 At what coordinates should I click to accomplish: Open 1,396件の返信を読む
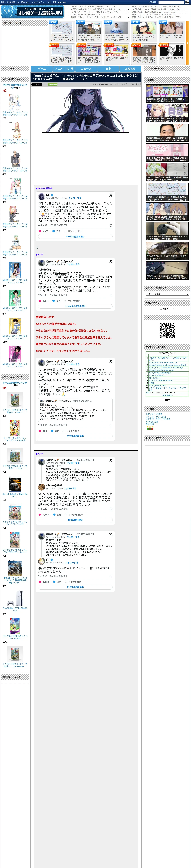coord(75,306)
